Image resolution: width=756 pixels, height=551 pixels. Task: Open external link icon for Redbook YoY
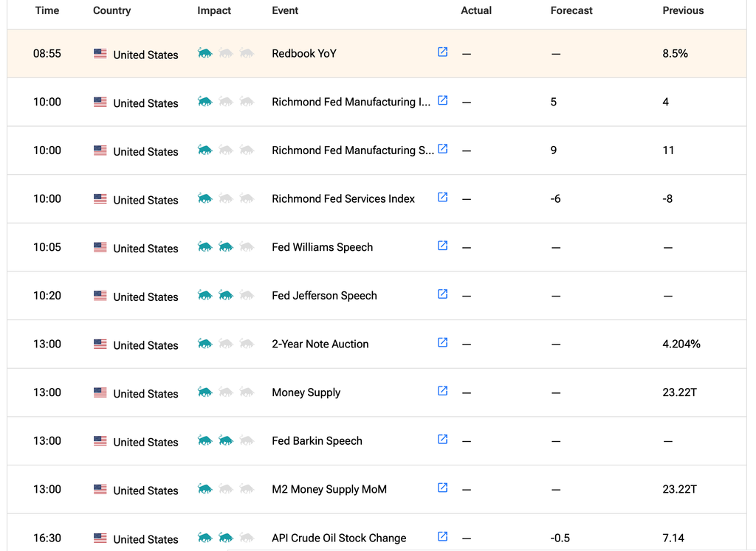[443, 52]
